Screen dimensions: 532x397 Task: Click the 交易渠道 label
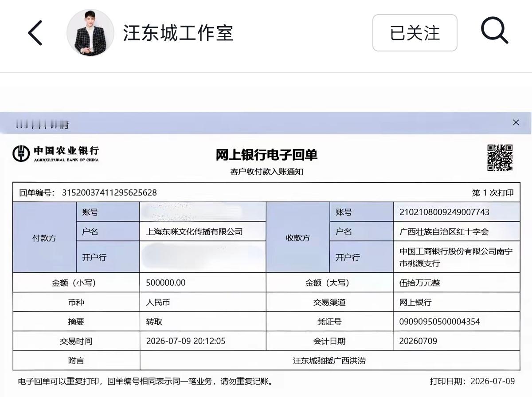coord(329,302)
